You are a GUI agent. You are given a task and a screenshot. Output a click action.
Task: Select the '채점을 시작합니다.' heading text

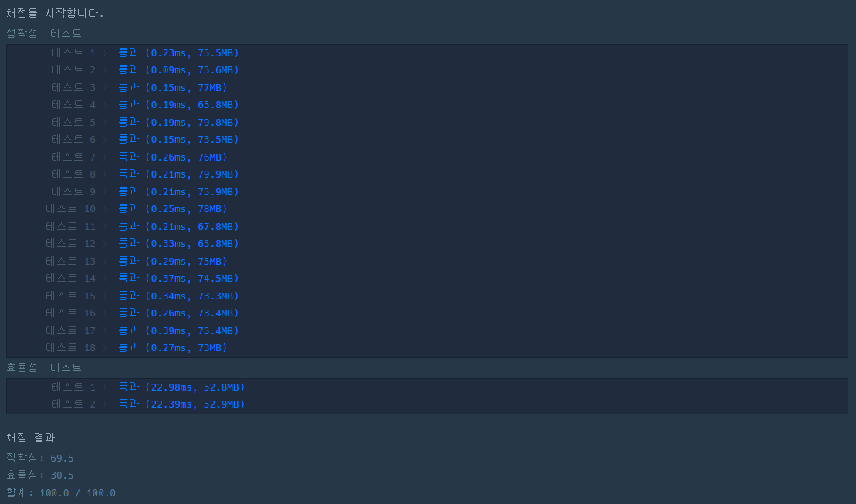coord(55,13)
